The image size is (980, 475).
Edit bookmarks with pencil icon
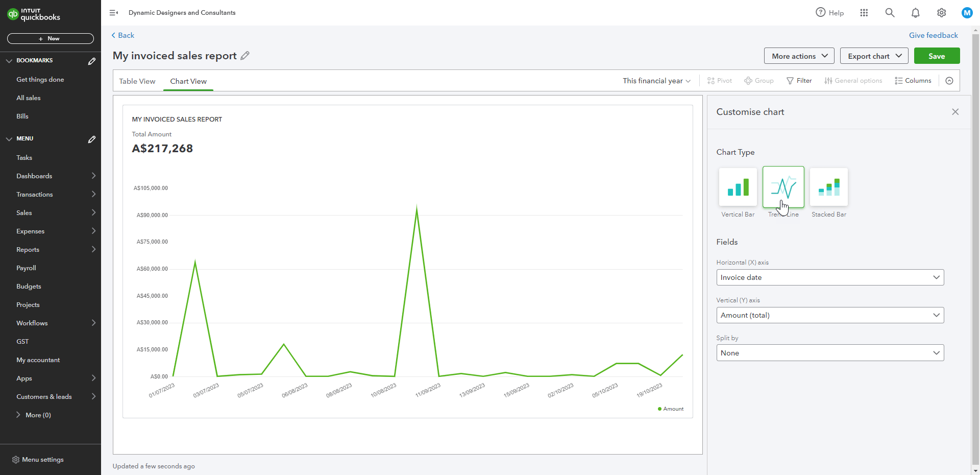click(x=92, y=61)
